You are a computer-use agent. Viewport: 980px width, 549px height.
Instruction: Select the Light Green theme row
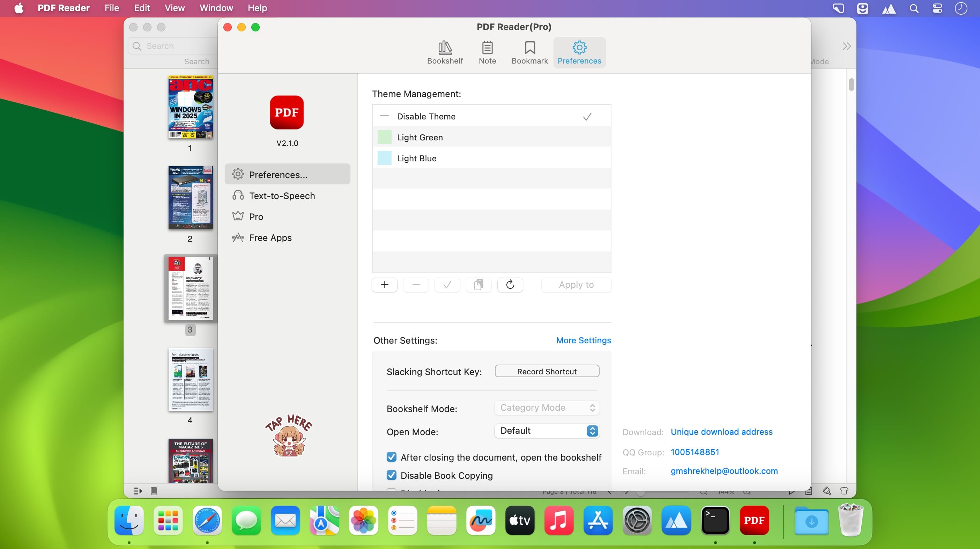tap(491, 137)
